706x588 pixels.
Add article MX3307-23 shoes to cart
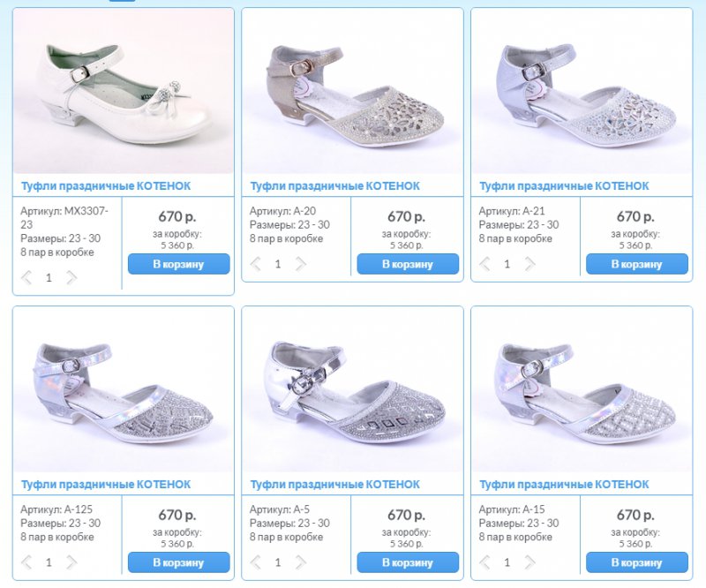tap(179, 264)
